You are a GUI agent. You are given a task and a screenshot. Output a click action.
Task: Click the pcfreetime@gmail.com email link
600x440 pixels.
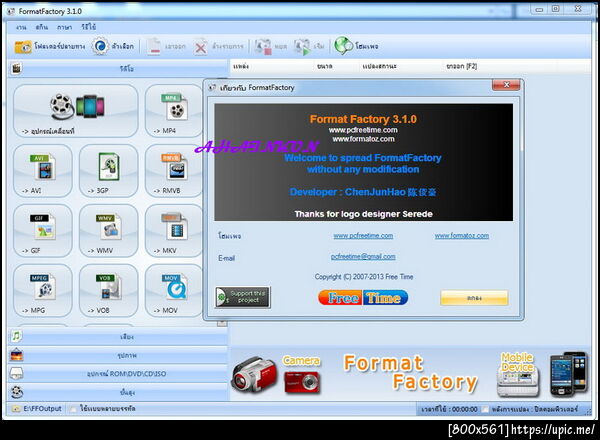pos(363,256)
